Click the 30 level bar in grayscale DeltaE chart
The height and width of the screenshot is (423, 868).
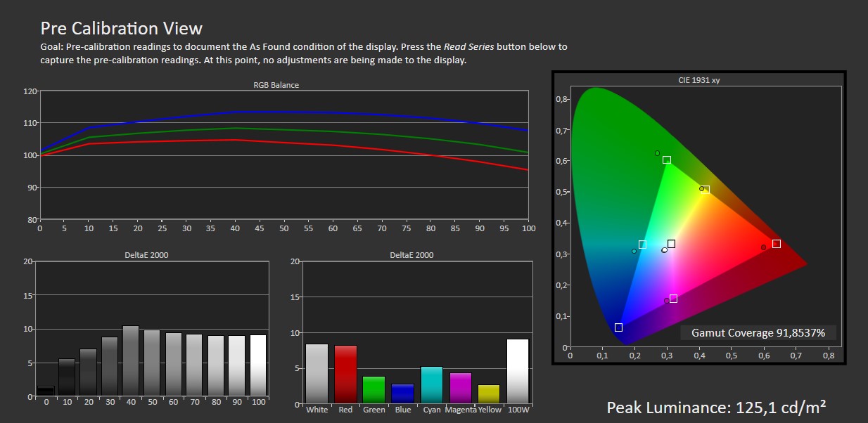click(x=110, y=367)
